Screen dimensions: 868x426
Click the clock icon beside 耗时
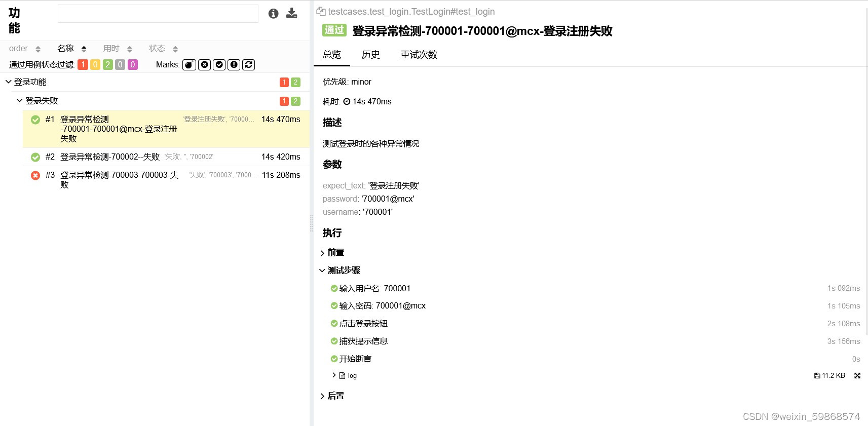347,102
